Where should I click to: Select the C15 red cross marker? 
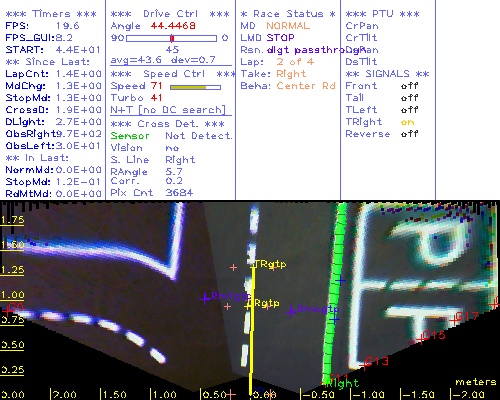[x=421, y=340]
